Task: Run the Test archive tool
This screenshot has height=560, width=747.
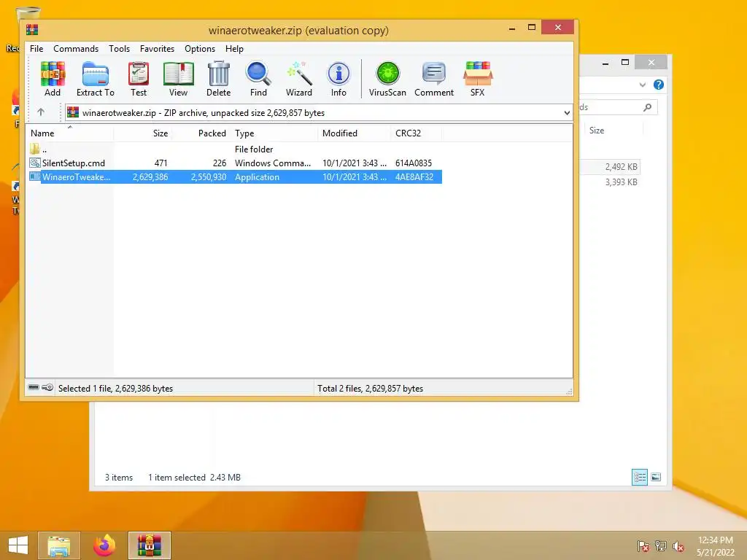Action: [x=139, y=79]
